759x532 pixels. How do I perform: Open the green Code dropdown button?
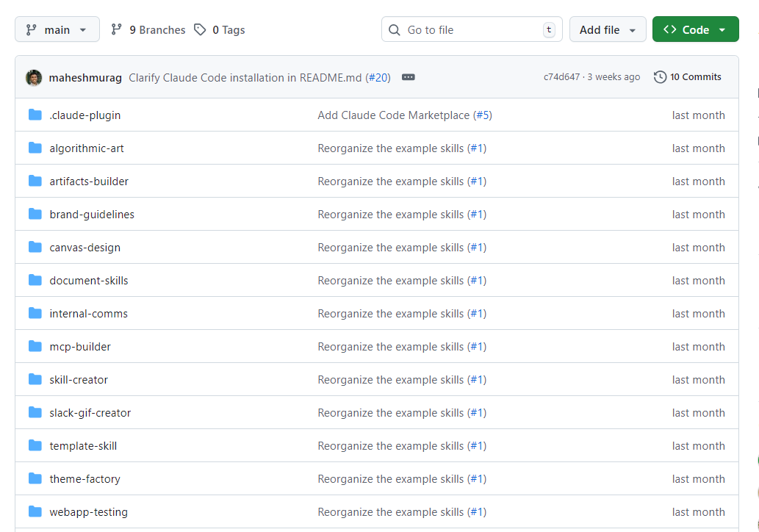[695, 29]
